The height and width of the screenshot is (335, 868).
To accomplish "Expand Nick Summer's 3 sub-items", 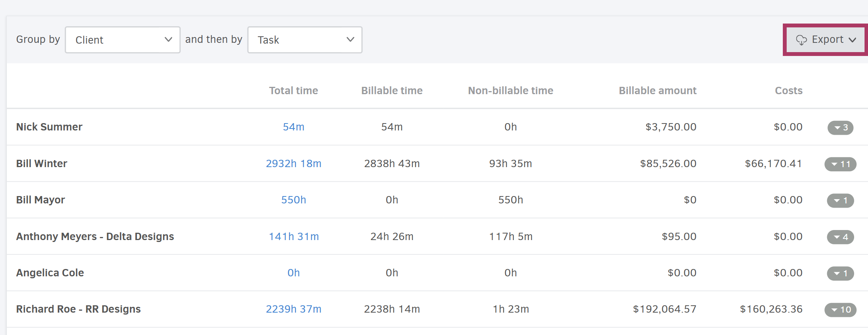I will [840, 127].
